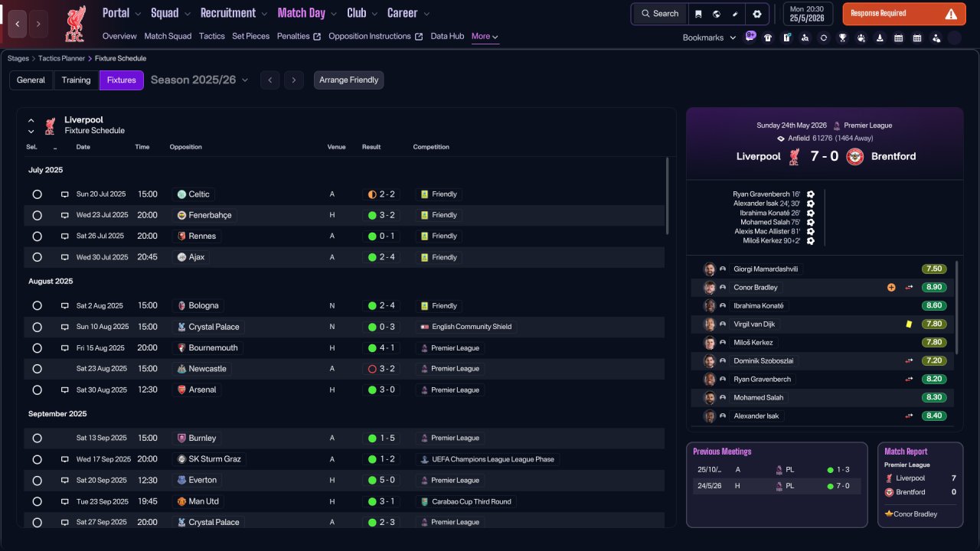Screen dimensions: 980x551
Task: Click the Response Required button
Action: coord(904,14)
